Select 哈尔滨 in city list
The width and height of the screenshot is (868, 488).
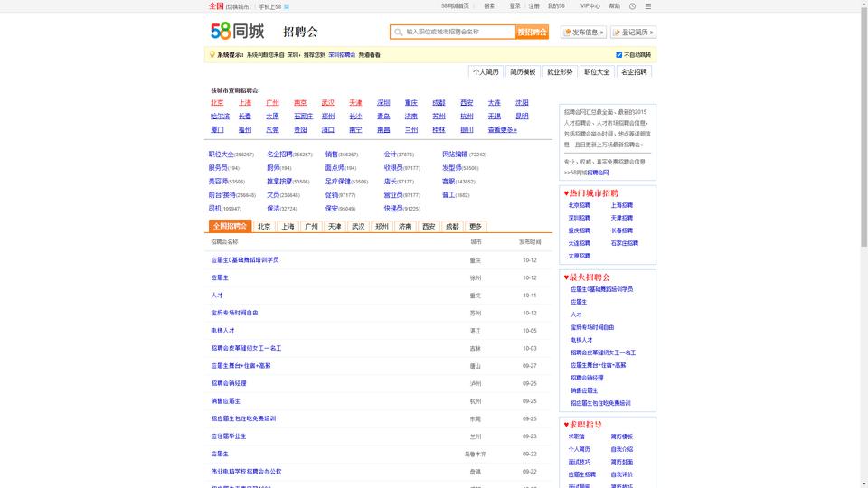220,117
